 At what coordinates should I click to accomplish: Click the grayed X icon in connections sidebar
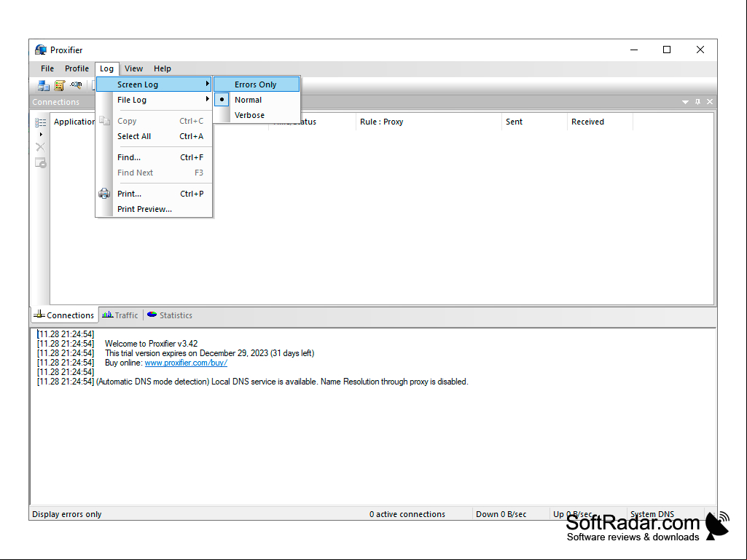(41, 147)
